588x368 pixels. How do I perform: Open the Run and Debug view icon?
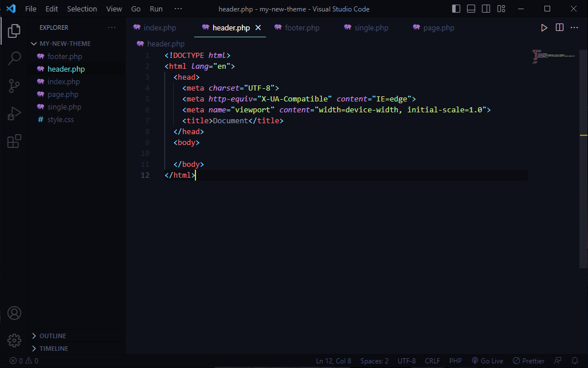point(14,113)
